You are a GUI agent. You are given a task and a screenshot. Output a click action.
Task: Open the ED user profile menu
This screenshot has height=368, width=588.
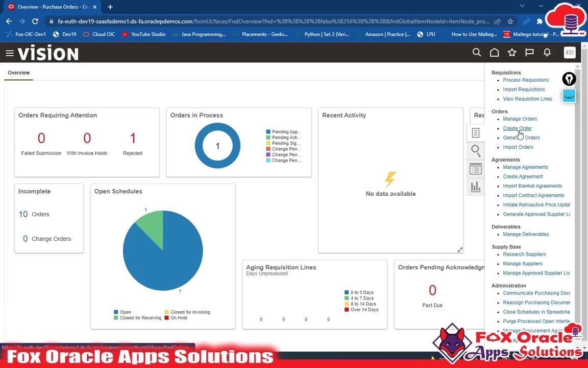point(569,53)
